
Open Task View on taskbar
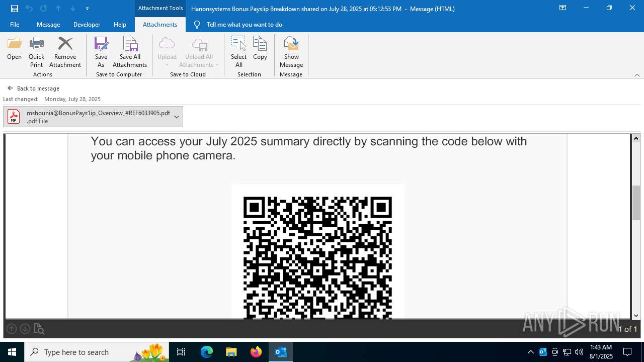pos(181,352)
